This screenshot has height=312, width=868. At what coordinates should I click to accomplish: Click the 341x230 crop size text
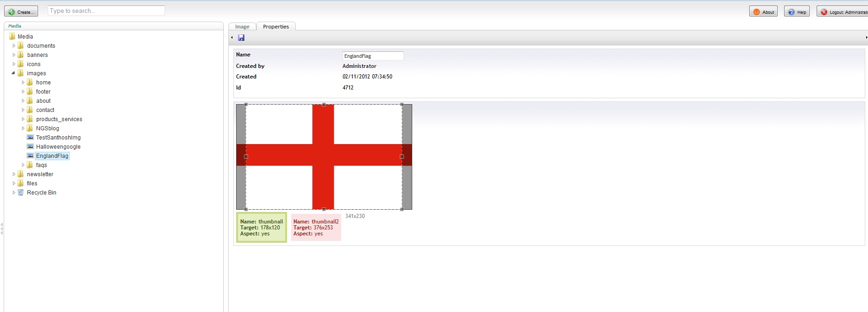click(x=355, y=216)
